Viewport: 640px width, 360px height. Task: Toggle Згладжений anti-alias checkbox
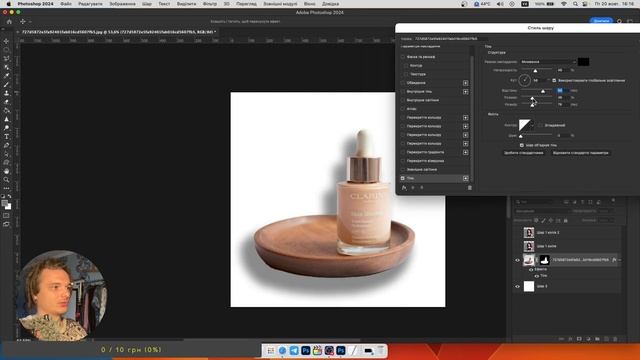pyautogui.click(x=540, y=125)
